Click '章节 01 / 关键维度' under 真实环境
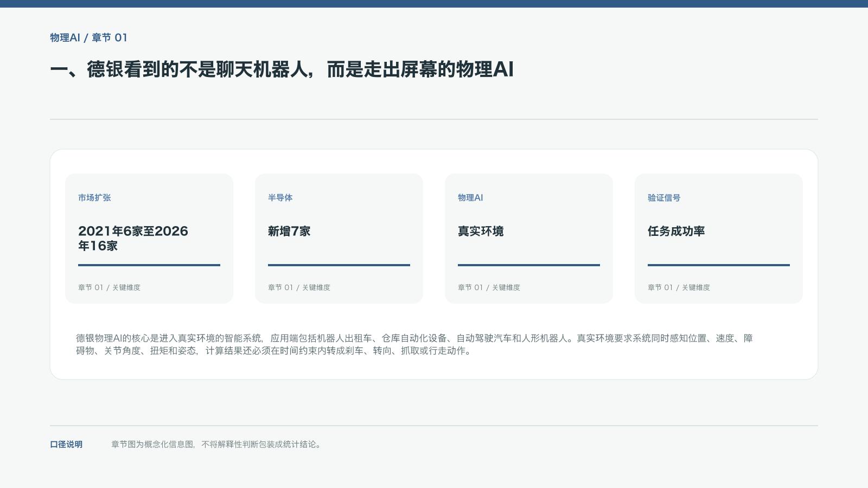 [x=489, y=287]
